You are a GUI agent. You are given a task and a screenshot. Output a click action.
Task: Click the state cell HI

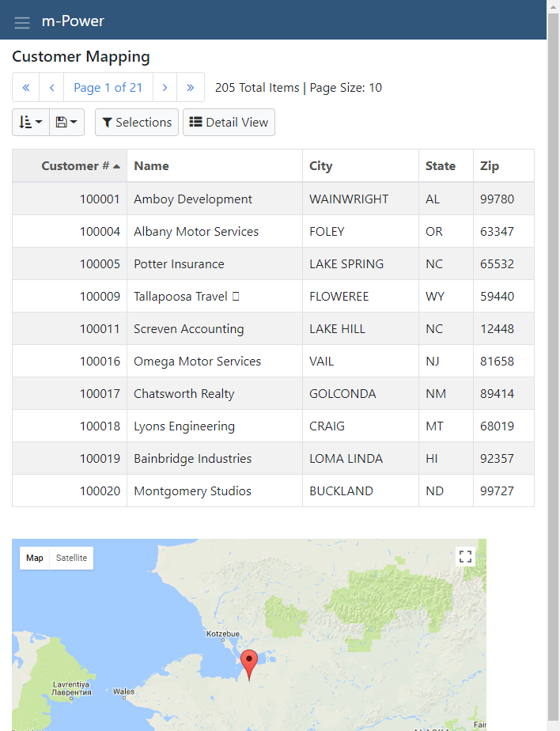pyautogui.click(x=446, y=458)
